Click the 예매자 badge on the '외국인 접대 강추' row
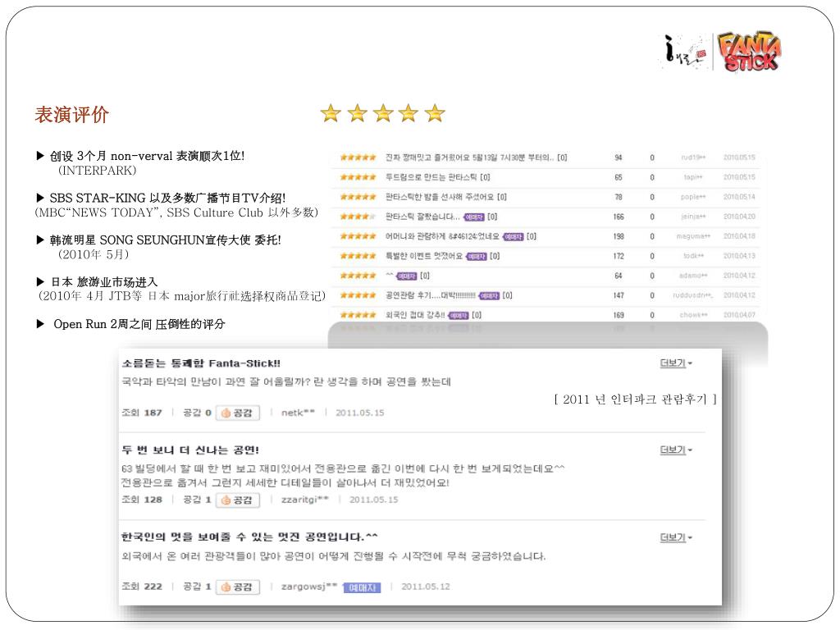Screen dimensions: 840x630 coord(459,316)
